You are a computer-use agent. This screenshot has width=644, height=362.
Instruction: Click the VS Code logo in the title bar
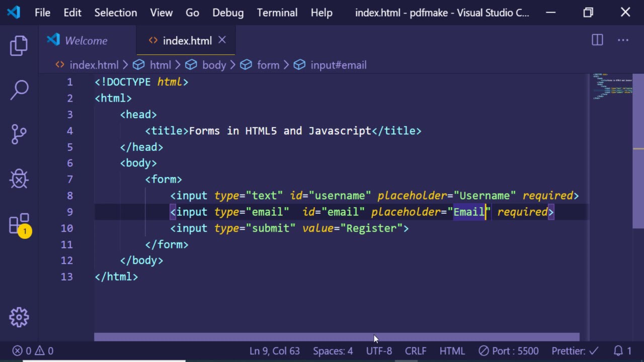pyautogui.click(x=14, y=13)
